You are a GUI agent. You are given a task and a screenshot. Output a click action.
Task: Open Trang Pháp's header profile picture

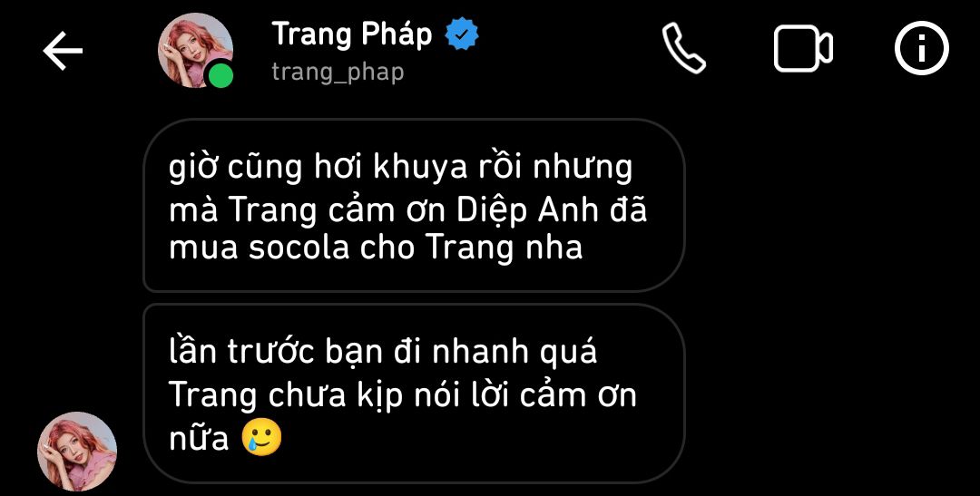[195, 49]
